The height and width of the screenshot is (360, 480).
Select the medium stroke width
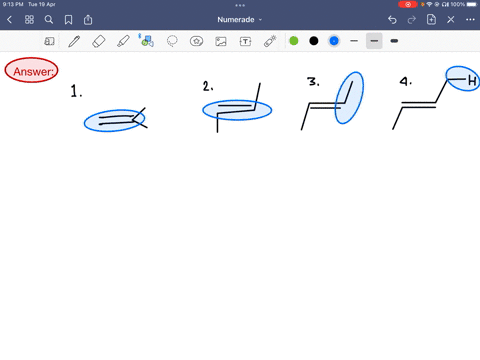(x=374, y=41)
